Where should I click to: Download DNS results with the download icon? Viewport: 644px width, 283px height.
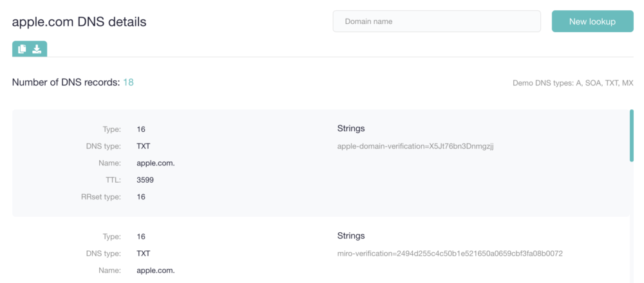coord(37,50)
